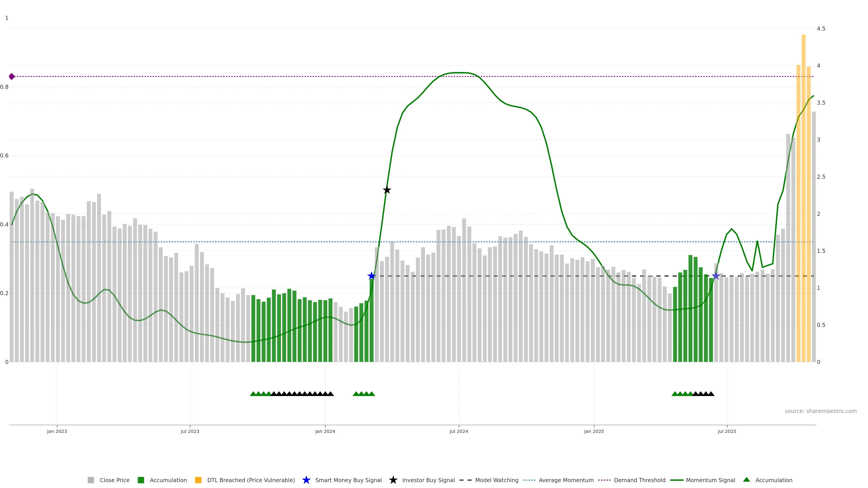
Task: Click the purple diamond Demand Threshold marker
Action: (12, 76)
